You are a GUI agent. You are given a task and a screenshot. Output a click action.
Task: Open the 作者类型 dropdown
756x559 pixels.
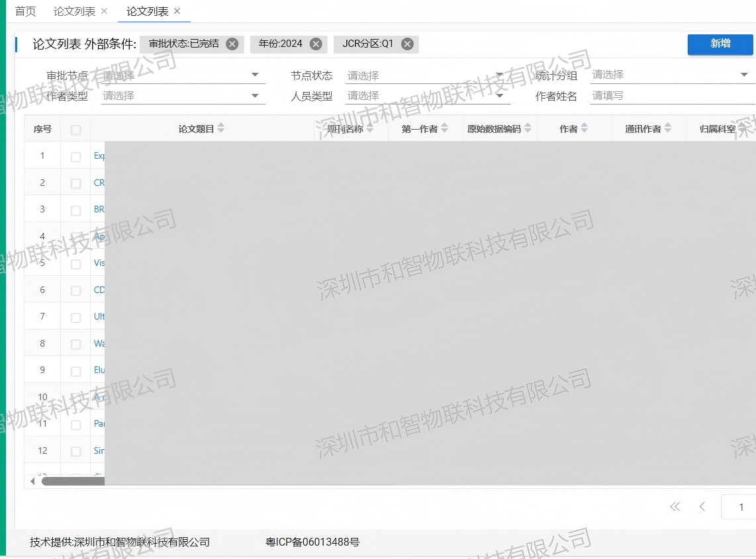183,96
